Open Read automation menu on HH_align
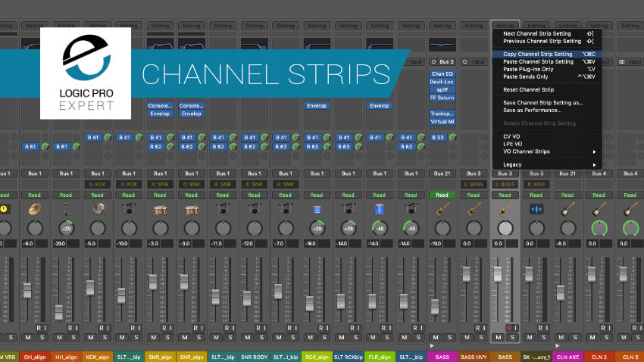644x362 pixels. click(x=66, y=195)
